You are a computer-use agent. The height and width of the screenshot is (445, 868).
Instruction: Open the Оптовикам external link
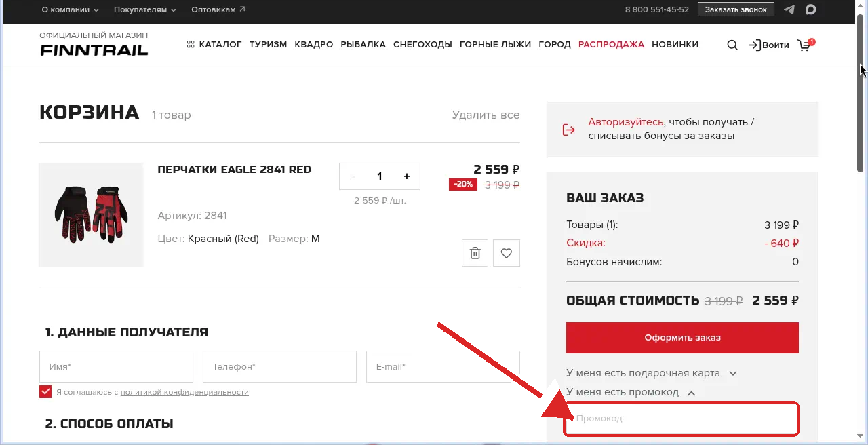[x=218, y=9]
